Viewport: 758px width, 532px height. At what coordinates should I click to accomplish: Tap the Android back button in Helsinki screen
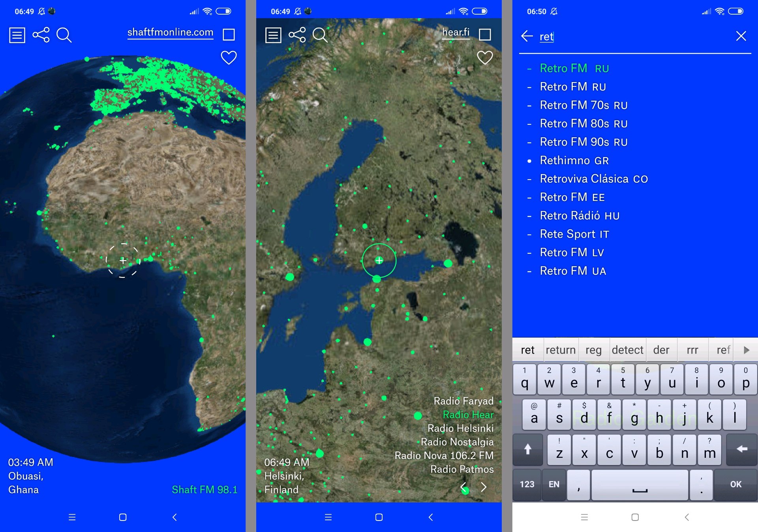[x=430, y=517]
